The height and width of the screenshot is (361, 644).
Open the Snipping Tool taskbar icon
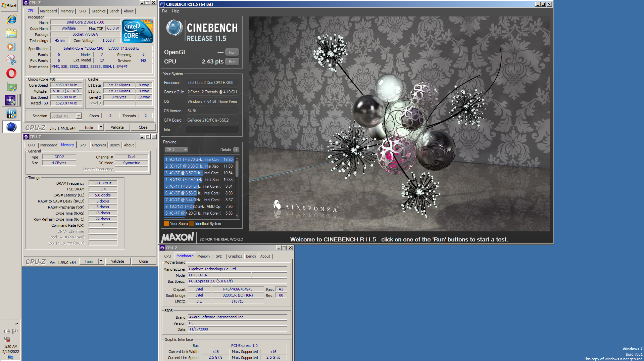(x=11, y=60)
